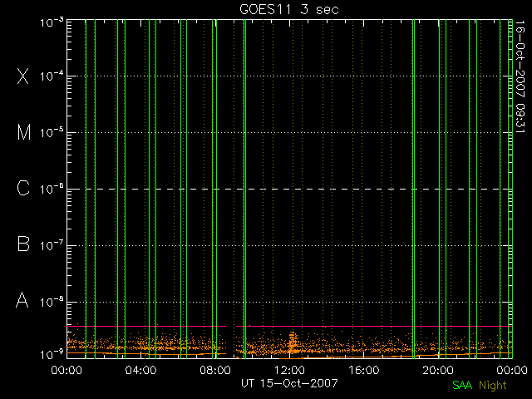Click the Night legend label
The width and height of the screenshot is (532, 399).
point(493,386)
